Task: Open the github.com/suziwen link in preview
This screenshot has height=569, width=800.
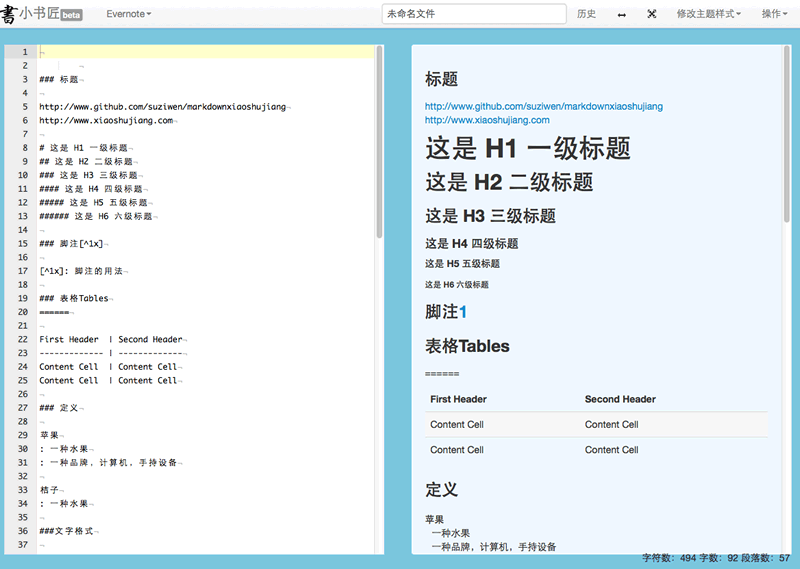Action: click(543, 106)
